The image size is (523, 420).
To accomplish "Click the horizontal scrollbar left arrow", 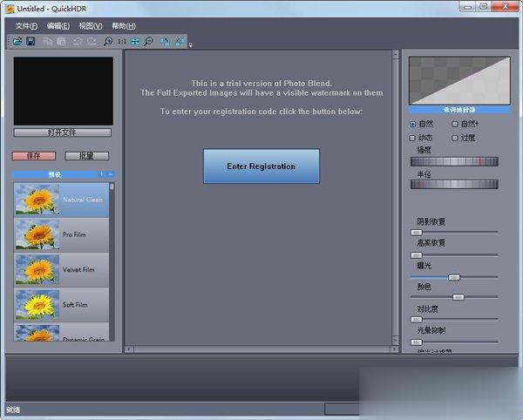I will (x=129, y=349).
